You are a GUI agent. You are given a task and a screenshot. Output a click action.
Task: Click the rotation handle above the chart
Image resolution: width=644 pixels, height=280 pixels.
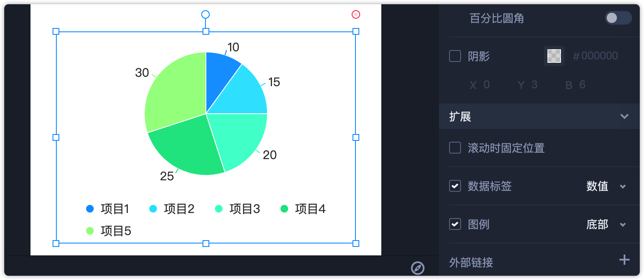coord(205,14)
